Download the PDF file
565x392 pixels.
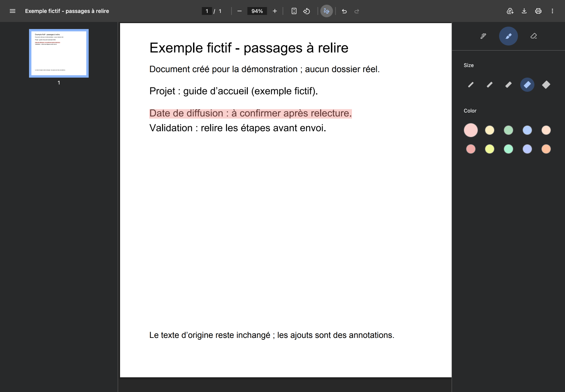pyautogui.click(x=524, y=11)
